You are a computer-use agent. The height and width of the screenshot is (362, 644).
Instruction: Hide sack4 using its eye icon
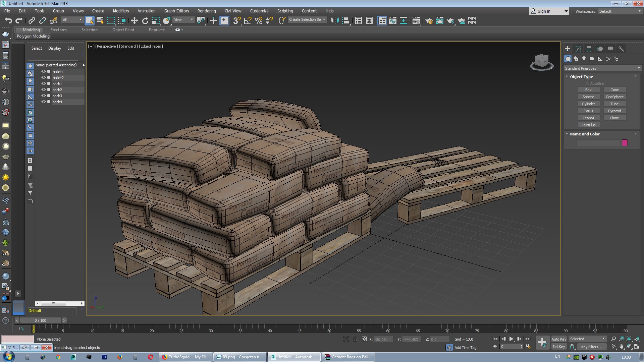[43, 102]
